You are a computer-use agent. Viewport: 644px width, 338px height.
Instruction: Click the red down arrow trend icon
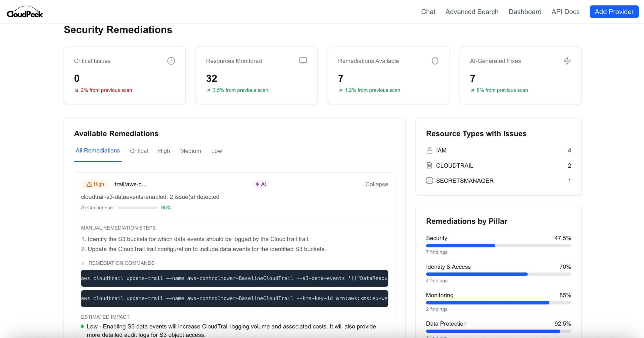click(76, 90)
